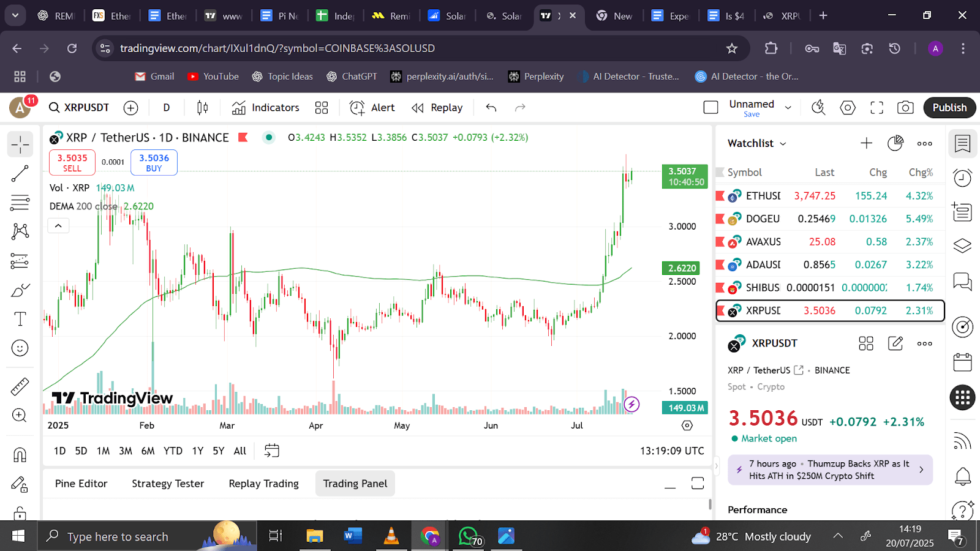Viewport: 980px width, 551px height.
Task: Select the ETHUSD watchlist row
Action: pyautogui.click(x=830, y=196)
